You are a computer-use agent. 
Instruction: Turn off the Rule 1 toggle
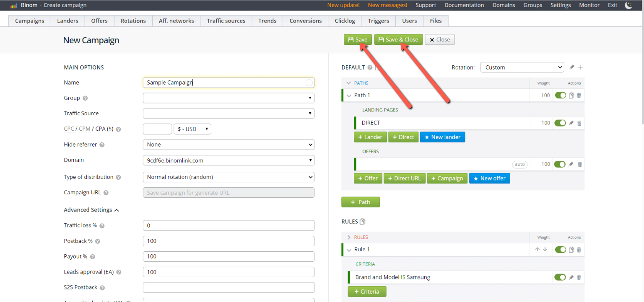560,250
